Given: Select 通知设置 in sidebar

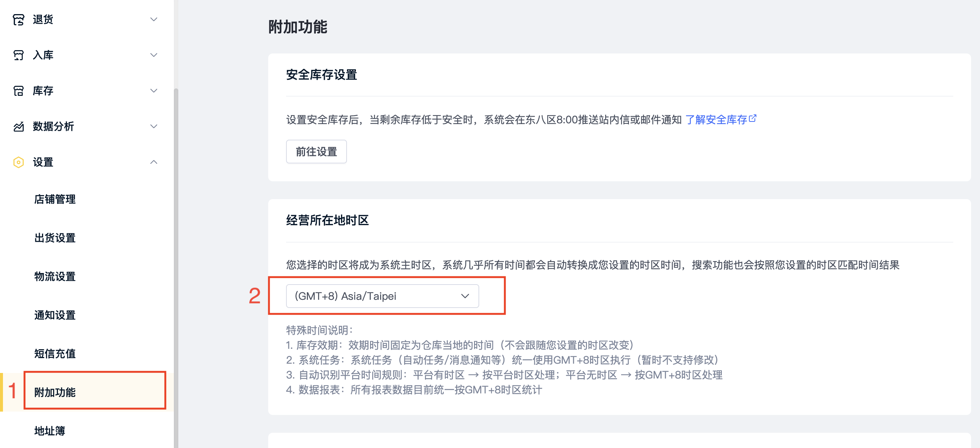Looking at the screenshot, I should pyautogui.click(x=55, y=315).
